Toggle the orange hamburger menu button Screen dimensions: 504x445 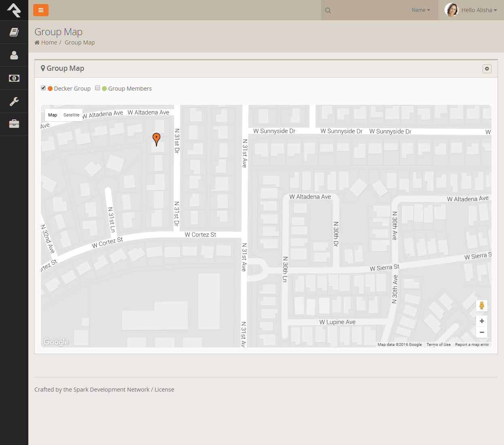41,10
